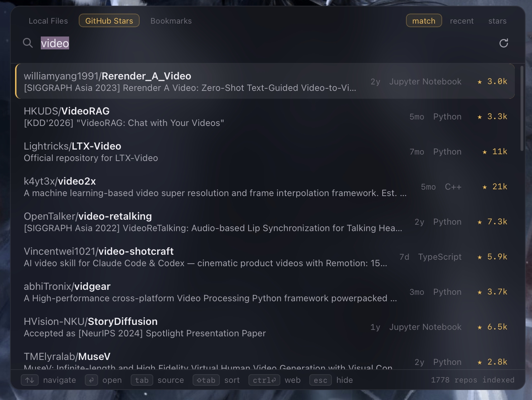Click 'C++' language label on video2x
532x400 pixels.
453,187
